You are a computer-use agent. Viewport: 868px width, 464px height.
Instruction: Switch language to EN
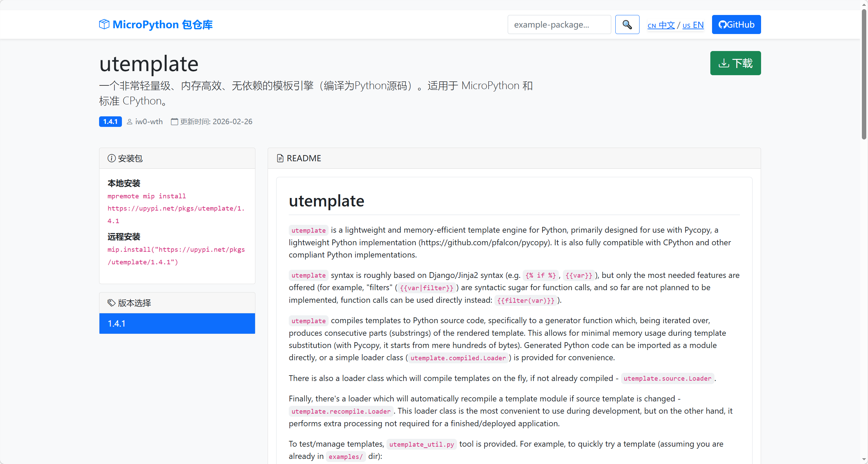(693, 25)
